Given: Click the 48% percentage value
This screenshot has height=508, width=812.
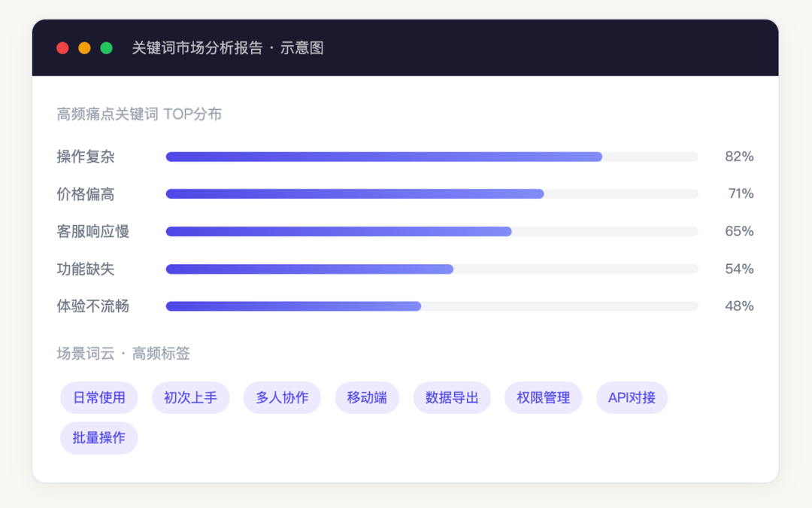Looking at the screenshot, I should click(739, 306).
